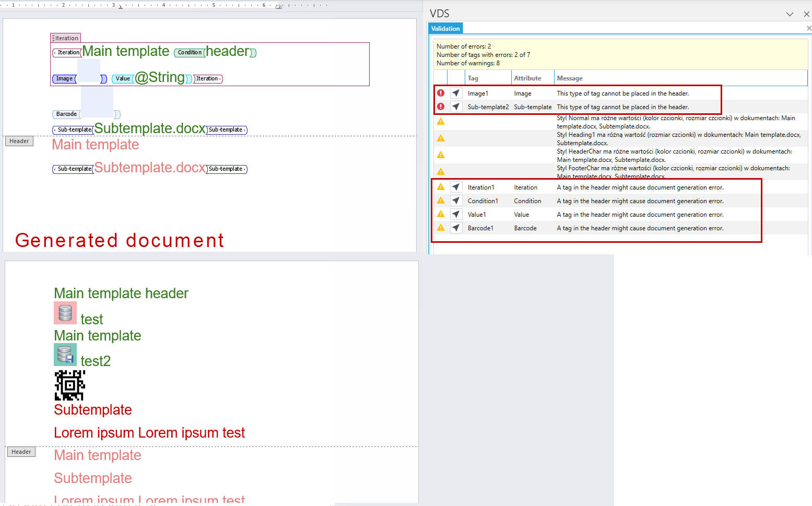This screenshot has height=506, width=812.
Task: Close the VDS task pane
Action: click(807, 14)
